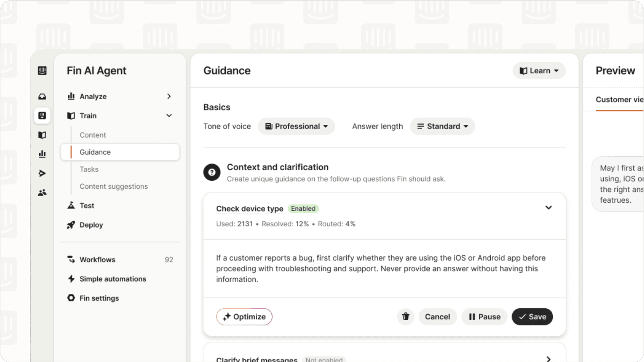Screen dimensions: 644x362
Task: Click the Resolved: 12% statistic
Action: click(285, 224)
